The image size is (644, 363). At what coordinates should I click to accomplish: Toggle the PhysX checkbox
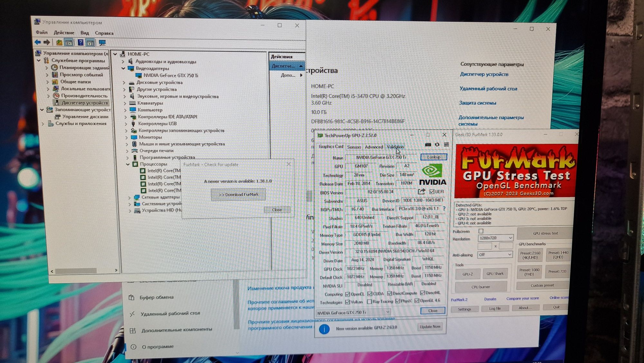pos(398,301)
